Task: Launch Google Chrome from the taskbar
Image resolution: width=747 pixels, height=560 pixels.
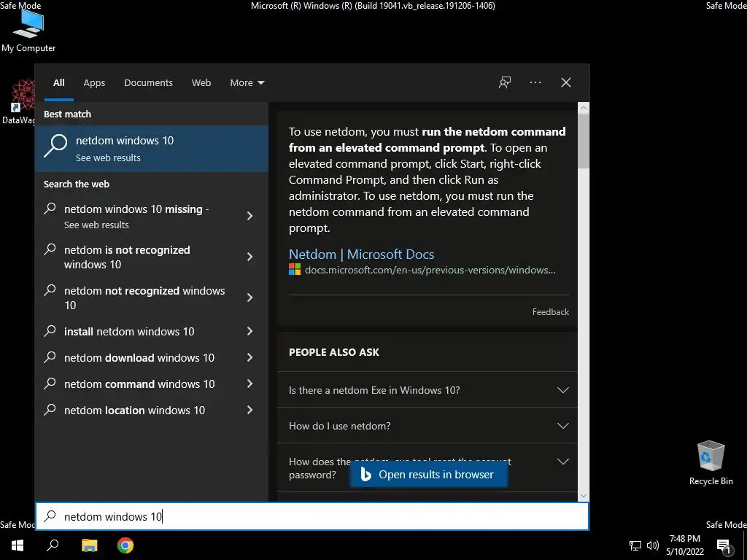Action: [x=125, y=545]
